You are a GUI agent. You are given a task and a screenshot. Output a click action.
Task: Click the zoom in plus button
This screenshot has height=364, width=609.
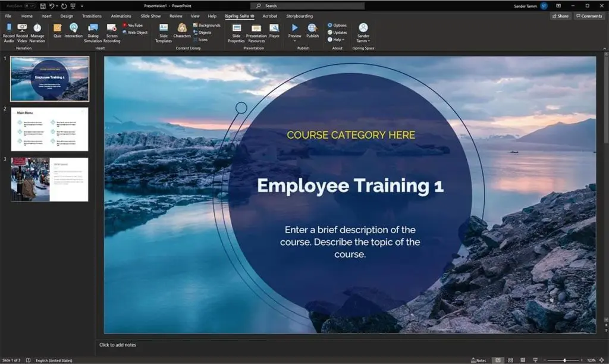click(582, 360)
